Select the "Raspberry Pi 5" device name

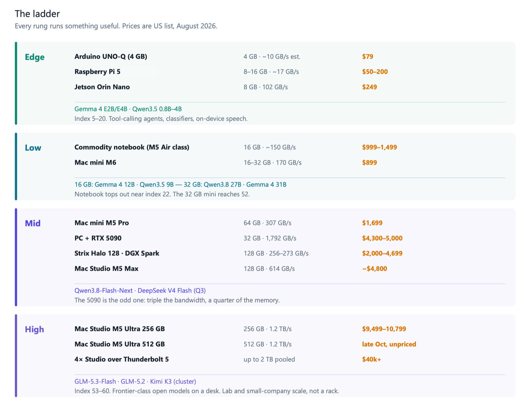click(98, 72)
